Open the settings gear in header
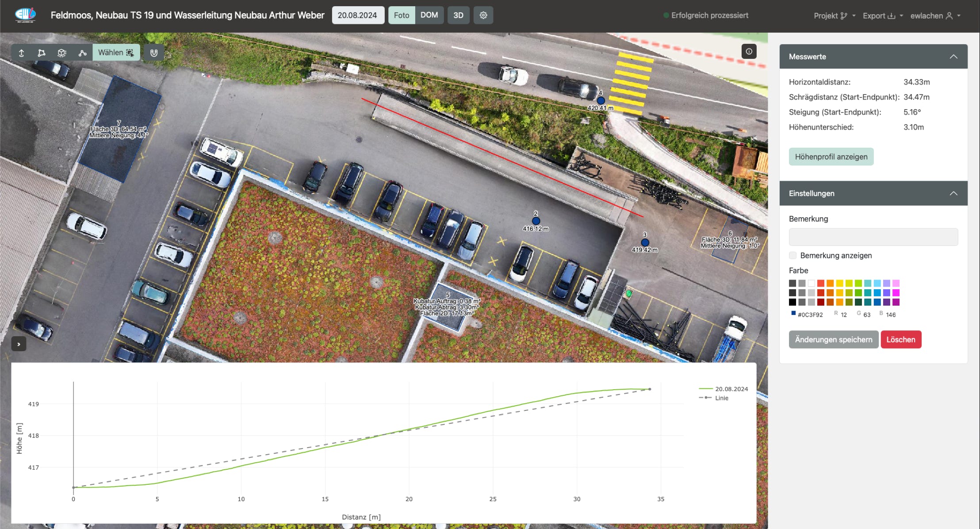Image resolution: width=980 pixels, height=529 pixels. [x=483, y=15]
